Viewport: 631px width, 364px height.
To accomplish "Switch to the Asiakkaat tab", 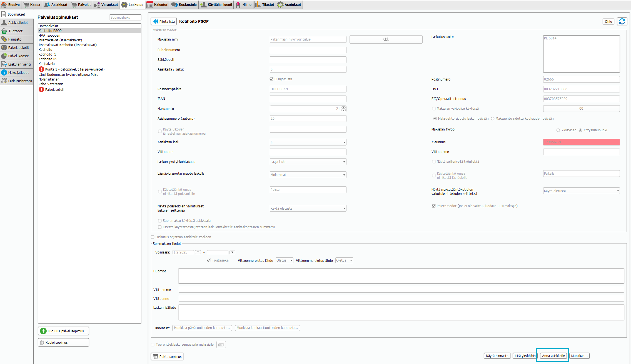I will point(56,4).
